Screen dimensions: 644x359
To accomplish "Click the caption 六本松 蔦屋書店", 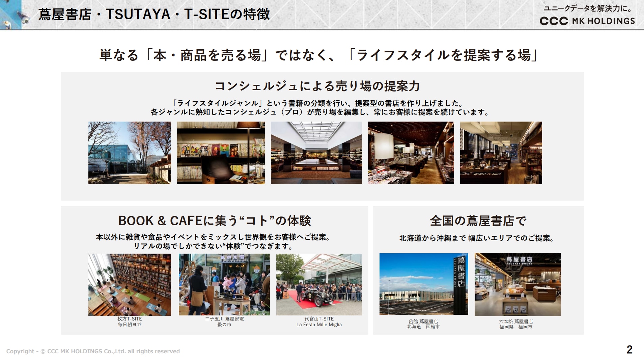I will click(516, 322).
